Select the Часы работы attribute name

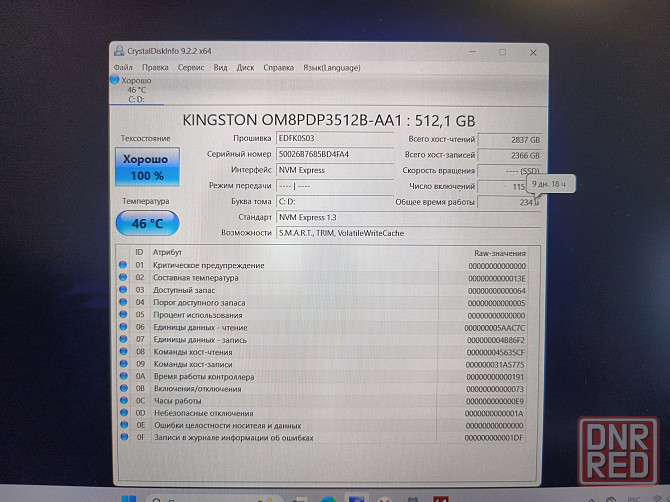177,401
